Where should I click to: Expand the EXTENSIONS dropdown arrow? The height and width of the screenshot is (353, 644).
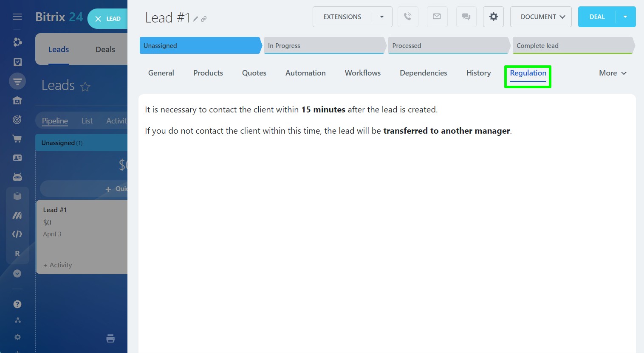pos(382,17)
